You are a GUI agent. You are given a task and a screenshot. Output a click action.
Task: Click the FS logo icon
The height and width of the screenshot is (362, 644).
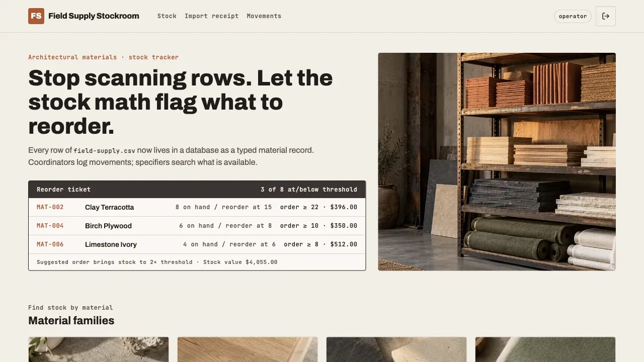[x=36, y=16]
